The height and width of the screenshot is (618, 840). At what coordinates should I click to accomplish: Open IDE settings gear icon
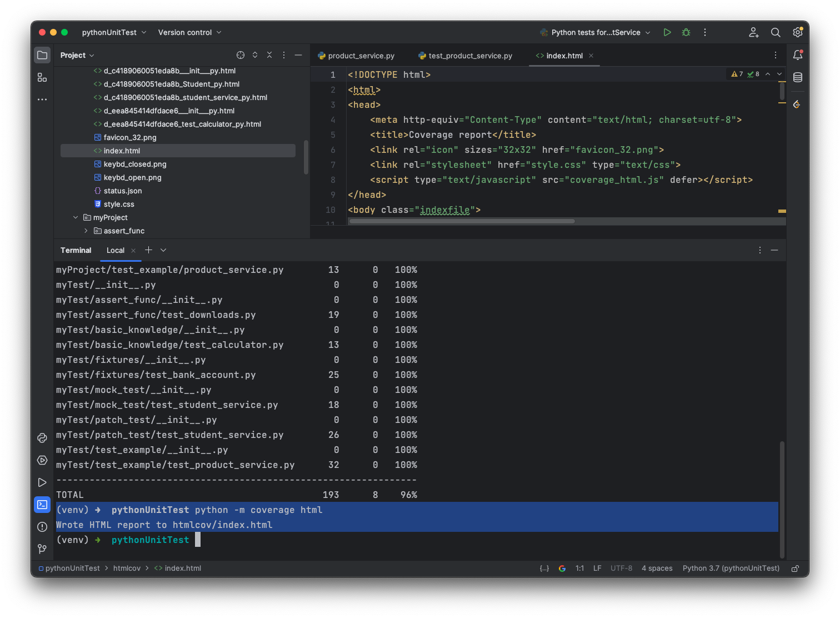click(798, 32)
